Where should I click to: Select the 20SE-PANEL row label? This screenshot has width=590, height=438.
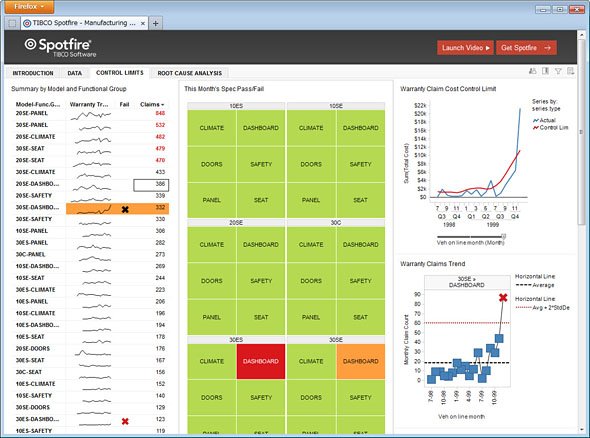32,113
